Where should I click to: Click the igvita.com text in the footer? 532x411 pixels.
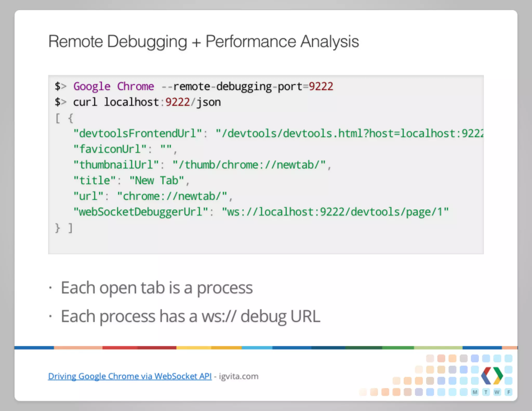point(238,376)
